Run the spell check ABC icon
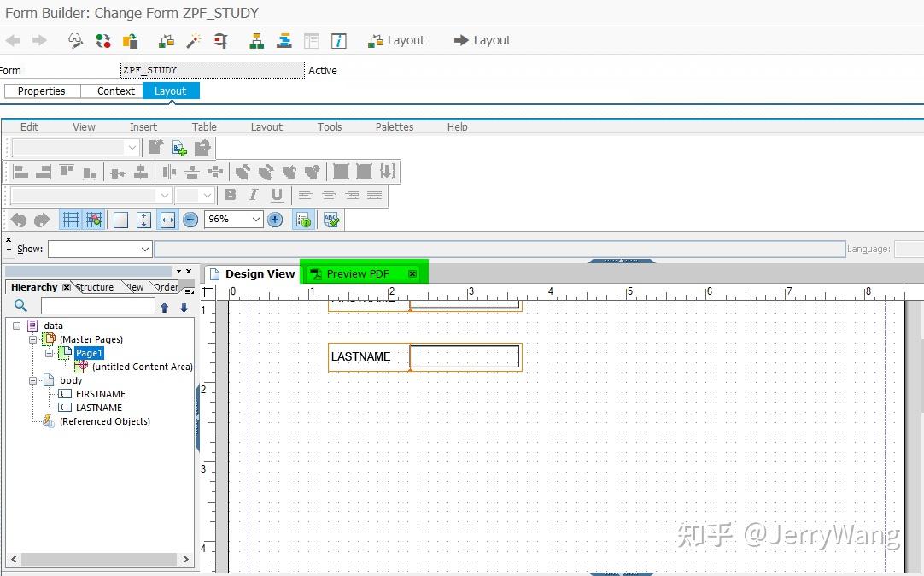Screen dimensions: 924x576 coord(331,219)
